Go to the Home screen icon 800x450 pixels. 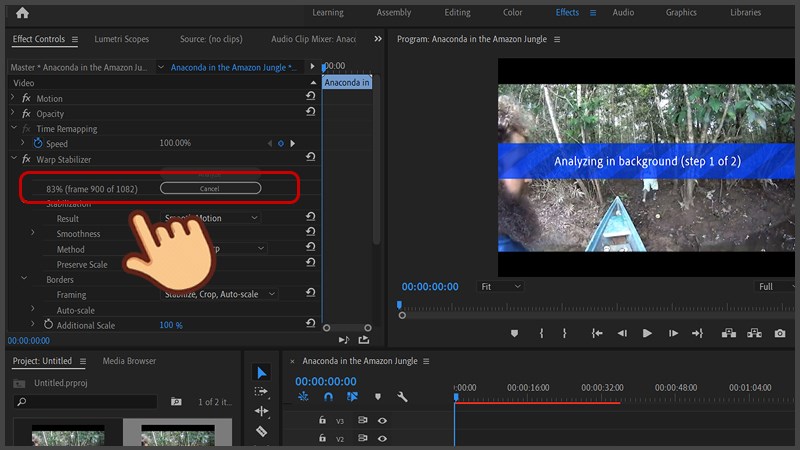click(x=22, y=13)
